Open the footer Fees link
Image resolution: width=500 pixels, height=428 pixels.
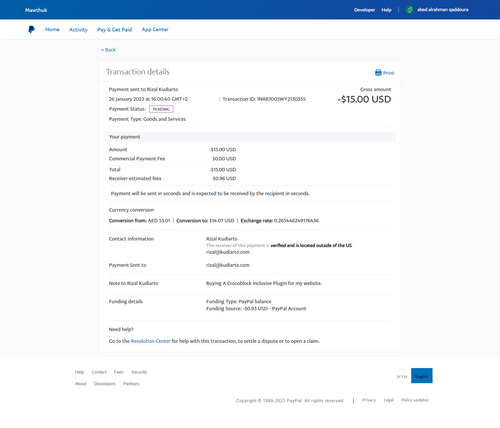click(119, 372)
